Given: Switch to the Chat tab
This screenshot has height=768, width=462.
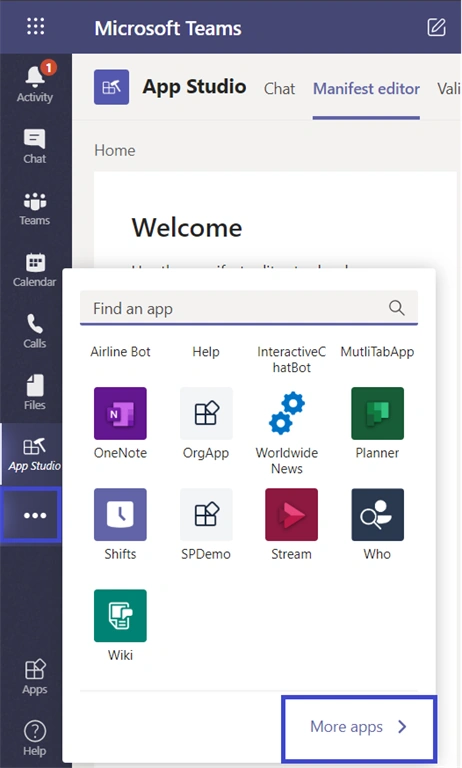Looking at the screenshot, I should point(279,89).
